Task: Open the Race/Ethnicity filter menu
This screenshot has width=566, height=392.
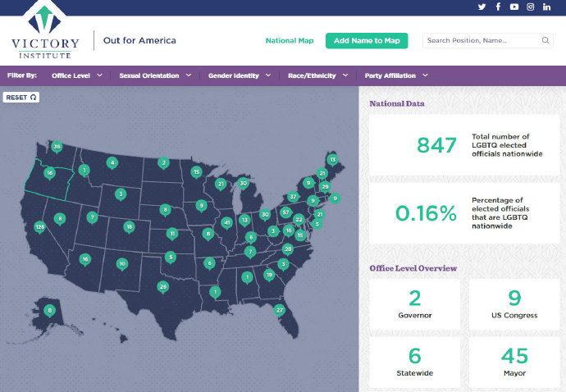Action: (x=318, y=75)
